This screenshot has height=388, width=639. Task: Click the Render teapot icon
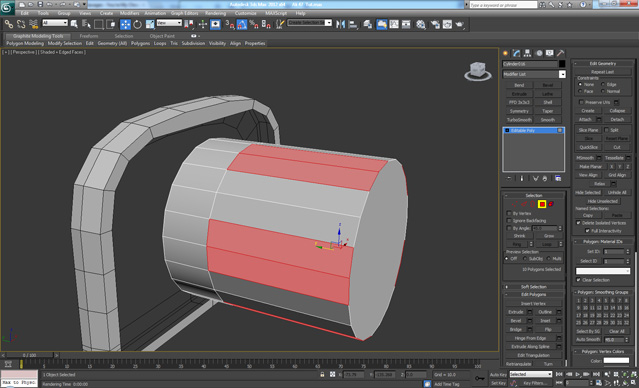pyautogui.click(x=460, y=24)
